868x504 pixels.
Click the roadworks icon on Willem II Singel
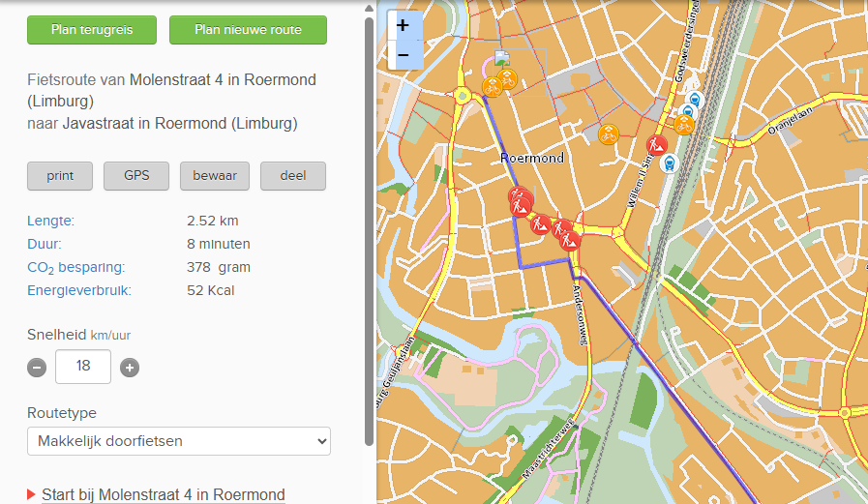point(657,145)
